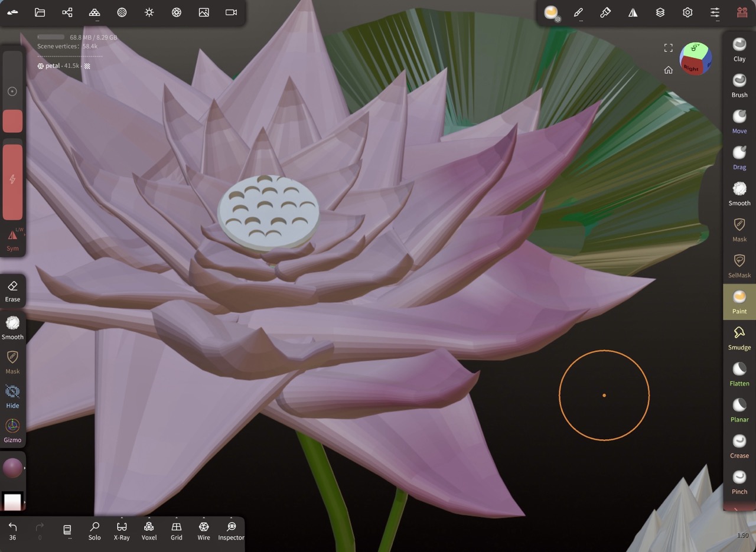Open history menu beside redo

[67, 531]
